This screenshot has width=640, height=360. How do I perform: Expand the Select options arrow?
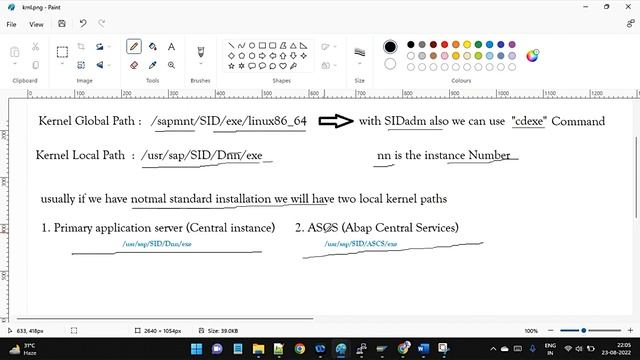[x=62, y=64]
